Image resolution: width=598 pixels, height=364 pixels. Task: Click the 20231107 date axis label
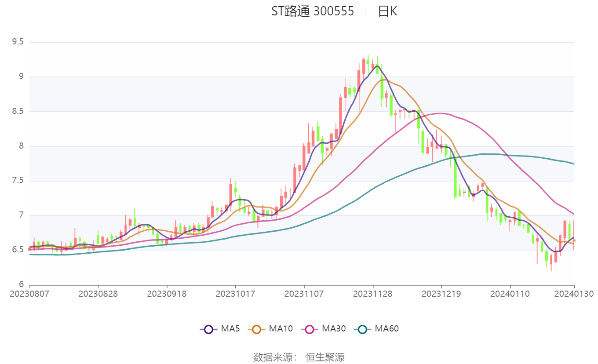tap(304, 294)
